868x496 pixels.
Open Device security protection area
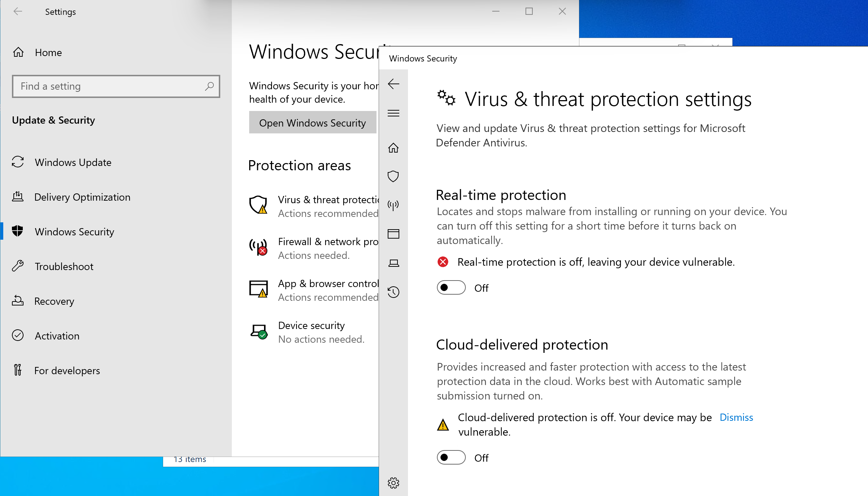click(x=313, y=332)
